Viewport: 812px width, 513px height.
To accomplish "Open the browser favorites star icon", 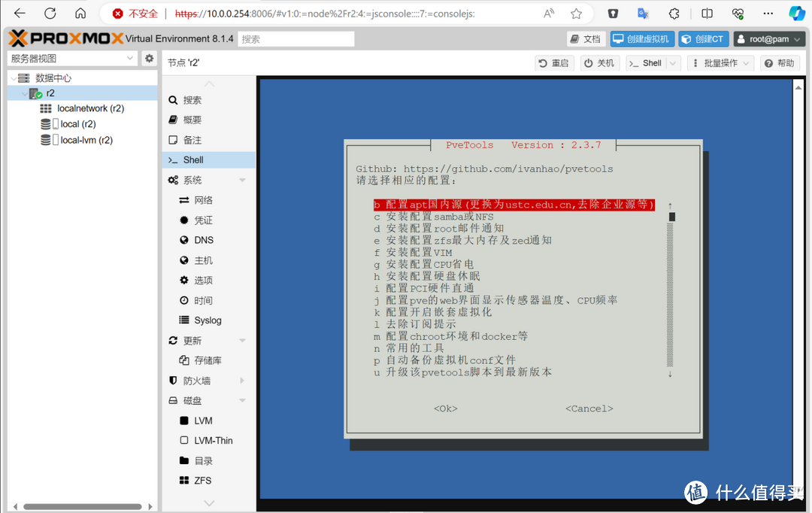I will (x=576, y=14).
